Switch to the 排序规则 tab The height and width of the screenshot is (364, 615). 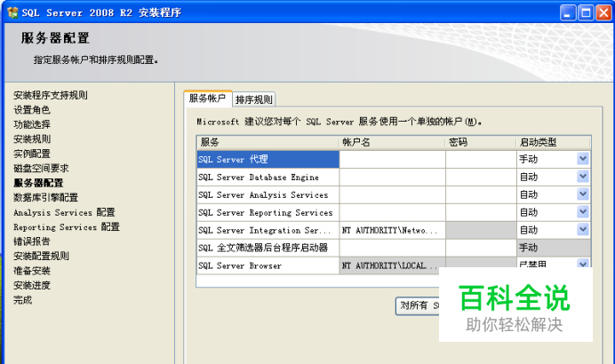254,99
